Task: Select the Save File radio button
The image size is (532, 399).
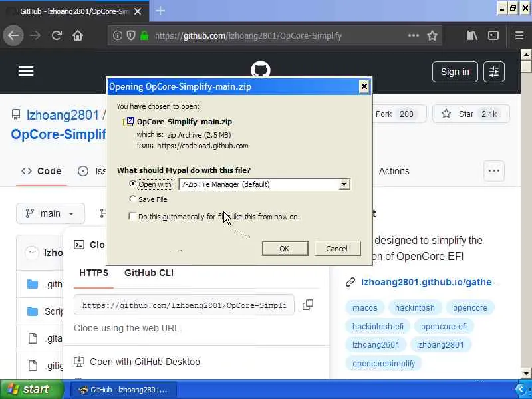Action: coord(132,199)
